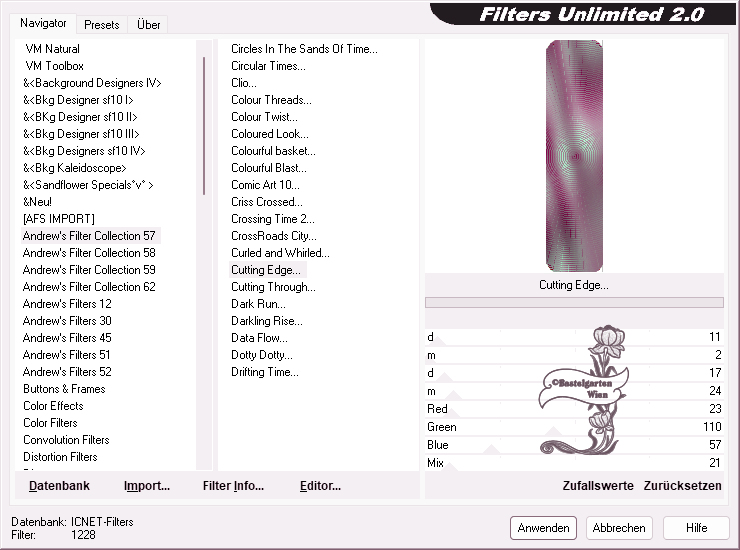Choose Colourful Blast... filter
Image resolution: width=740 pixels, height=550 pixels.
pyautogui.click(x=269, y=168)
